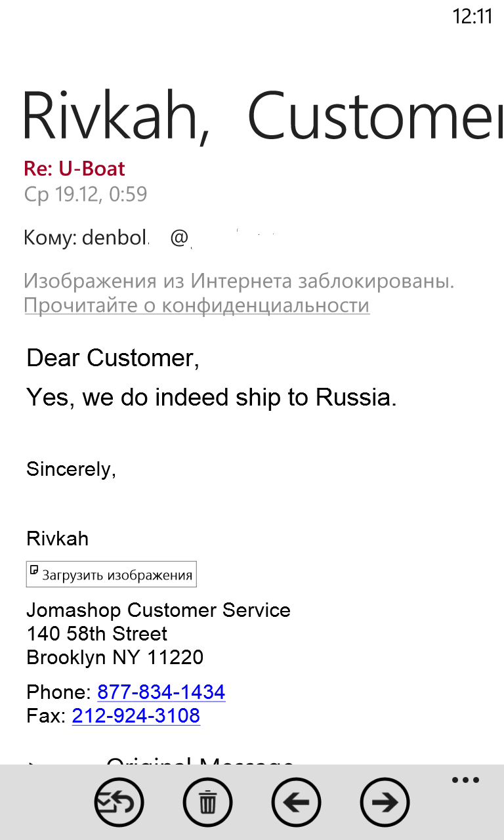
Task: Delete this email with trash icon
Action: [207, 802]
